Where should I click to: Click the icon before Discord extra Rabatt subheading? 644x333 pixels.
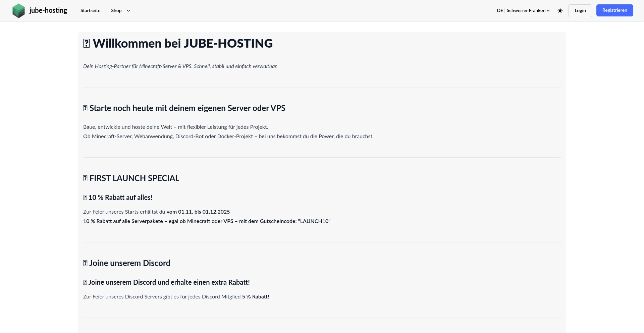pos(85,282)
